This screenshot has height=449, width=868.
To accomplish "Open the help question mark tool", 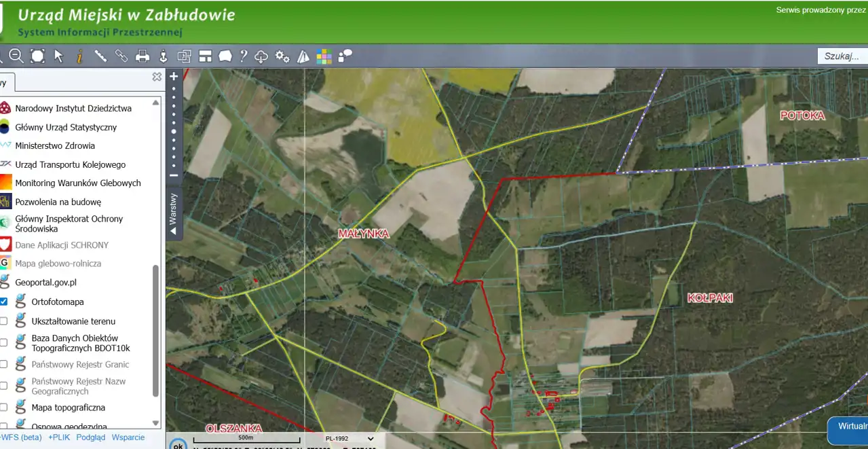I will point(243,56).
